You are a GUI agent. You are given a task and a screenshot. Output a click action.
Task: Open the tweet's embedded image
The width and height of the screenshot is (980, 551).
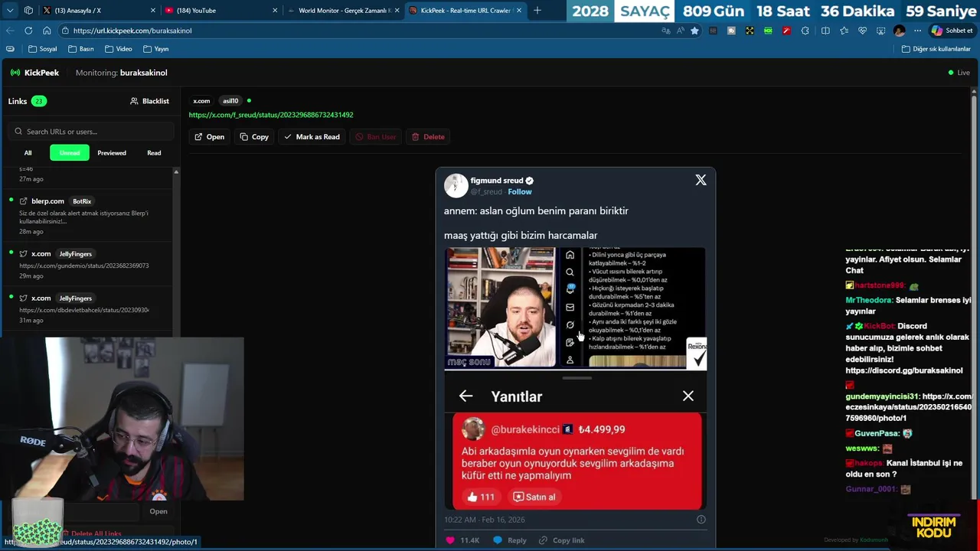575,378
